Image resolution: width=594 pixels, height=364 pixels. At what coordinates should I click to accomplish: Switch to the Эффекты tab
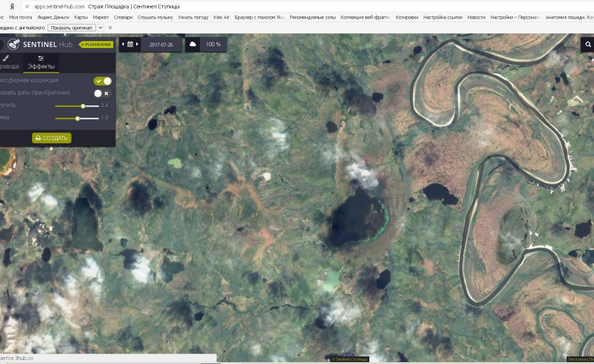[x=41, y=63]
